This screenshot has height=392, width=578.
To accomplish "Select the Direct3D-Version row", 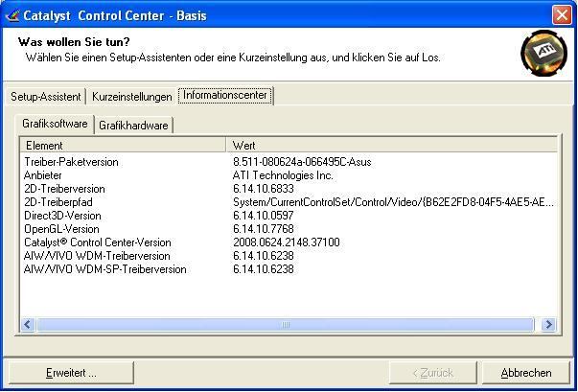I will tap(289, 216).
